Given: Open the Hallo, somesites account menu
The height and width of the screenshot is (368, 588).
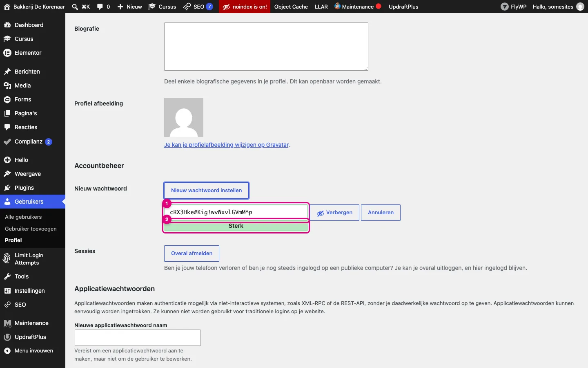Looking at the screenshot, I should pyautogui.click(x=558, y=7).
